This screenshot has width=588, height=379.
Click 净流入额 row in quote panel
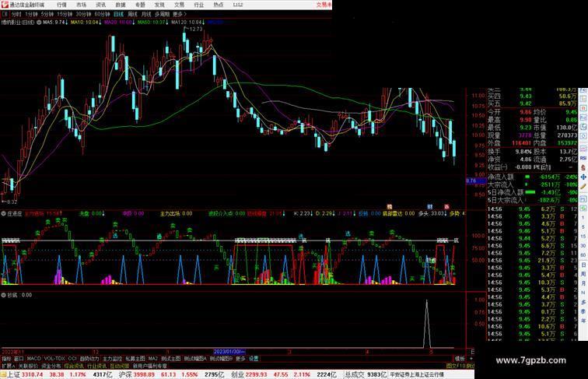pos(533,177)
